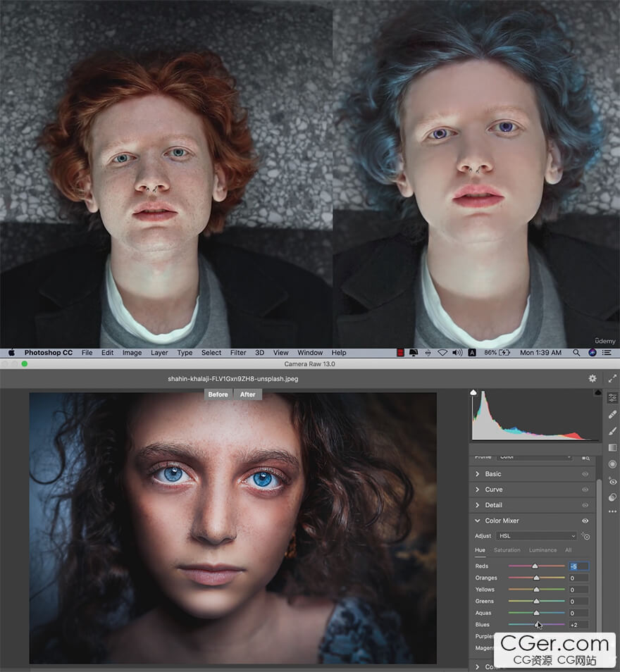The image size is (620, 672).
Task: Toggle the histogram shadow clipping warning
Action: tap(473, 392)
